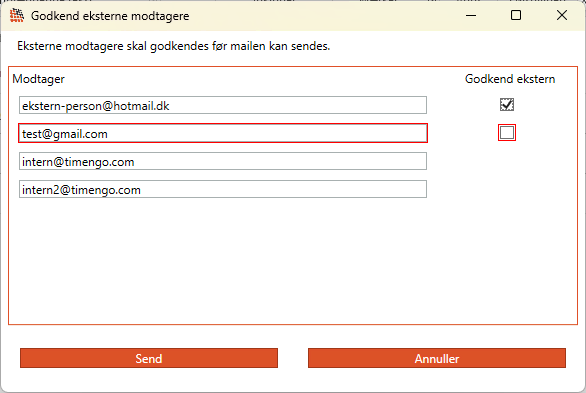The height and width of the screenshot is (393, 586).
Task: Click empty approval cell beside intern@timengo.com
Action: (x=507, y=161)
